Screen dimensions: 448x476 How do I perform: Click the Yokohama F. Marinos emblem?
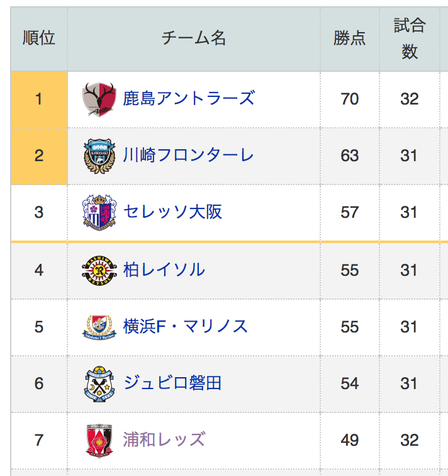99,327
